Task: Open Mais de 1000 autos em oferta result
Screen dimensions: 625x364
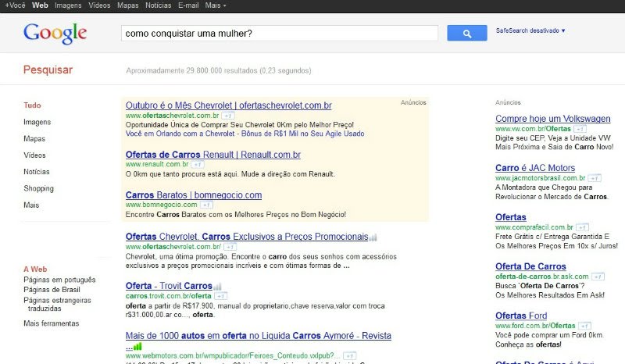Action: tap(259, 336)
